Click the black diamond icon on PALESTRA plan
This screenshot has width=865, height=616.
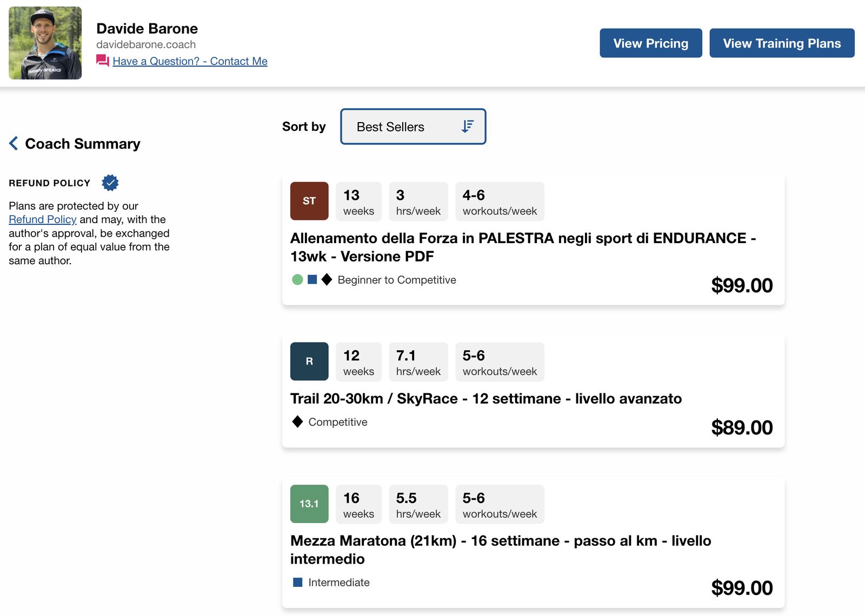pyautogui.click(x=327, y=279)
